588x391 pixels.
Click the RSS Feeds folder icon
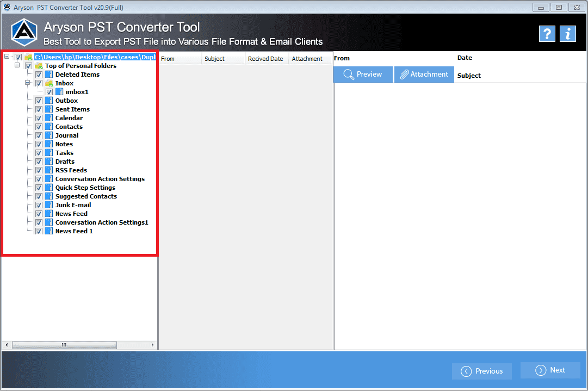49,170
